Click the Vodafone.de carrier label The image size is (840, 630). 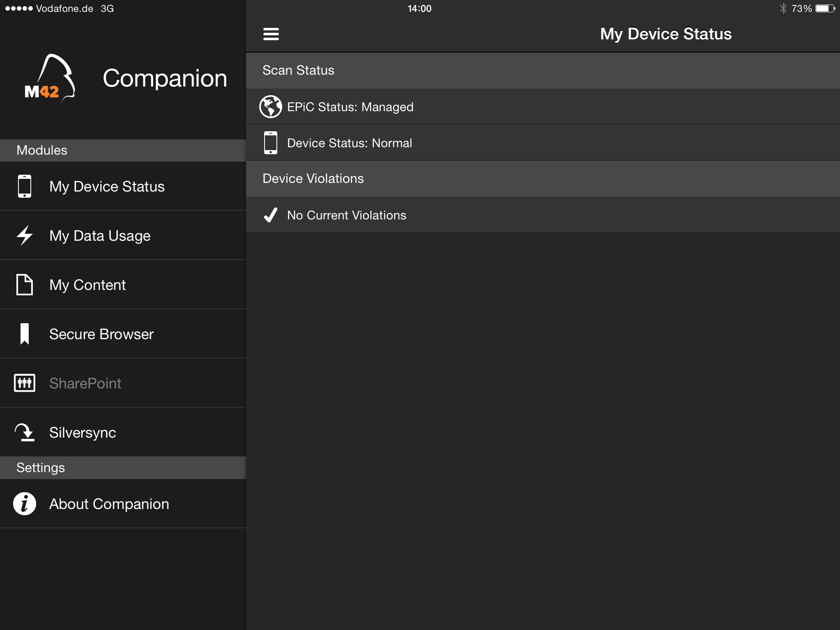click(x=64, y=9)
